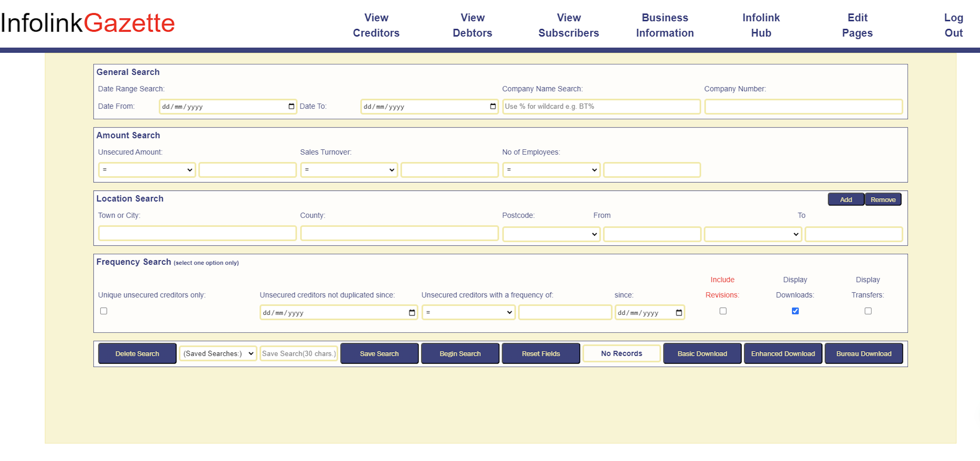
Task: Click the frequency value input field
Action: [565, 312]
